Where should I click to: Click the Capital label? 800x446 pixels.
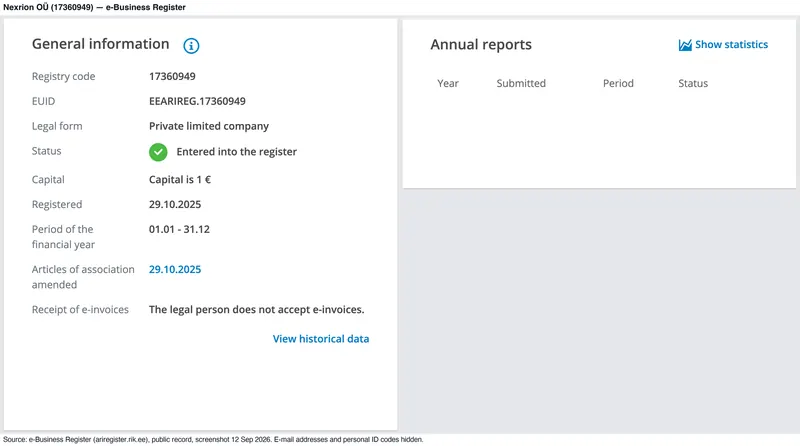[48, 180]
